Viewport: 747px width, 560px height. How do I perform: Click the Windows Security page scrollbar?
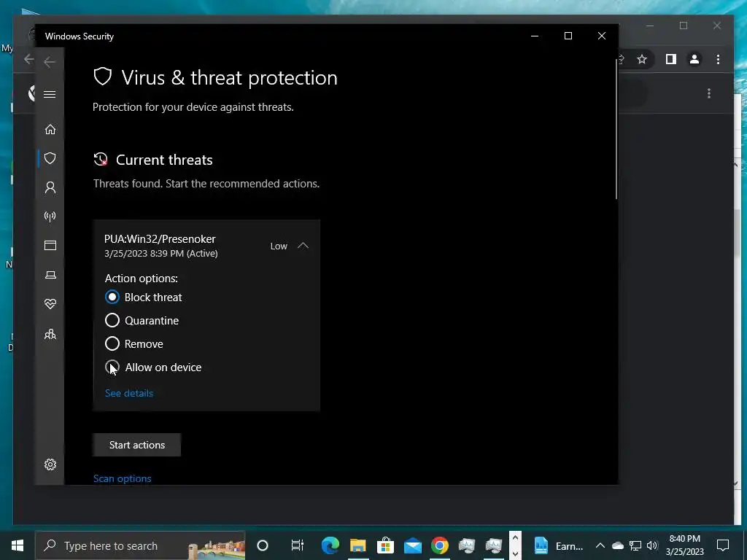coord(616,128)
